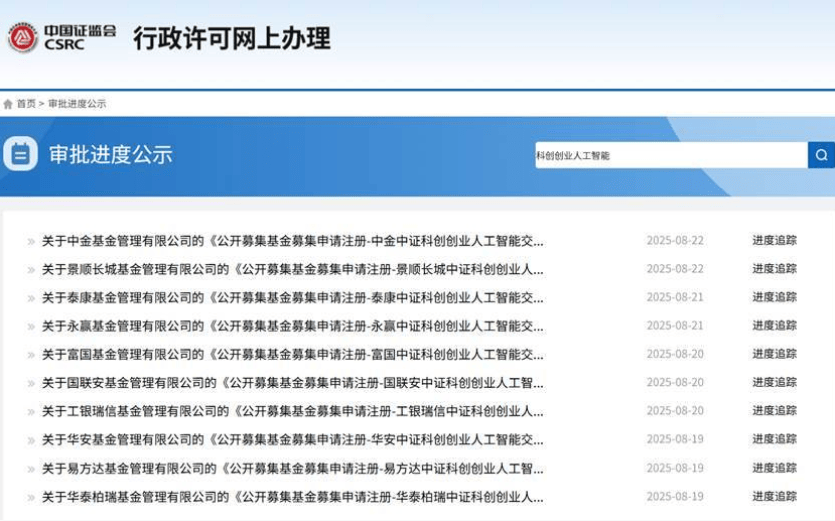
Task: Open the 华泰柏瑞基金管理有限公司 application entry
Action: point(292,496)
